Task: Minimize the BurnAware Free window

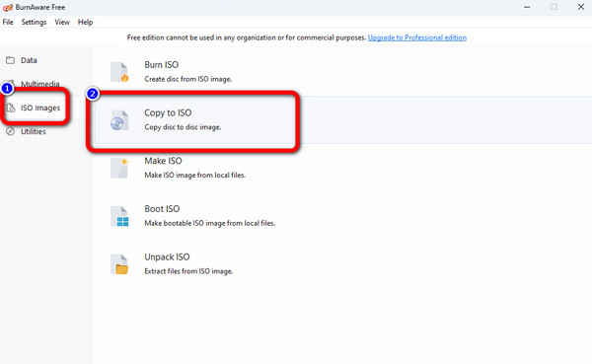Action: click(x=527, y=7)
